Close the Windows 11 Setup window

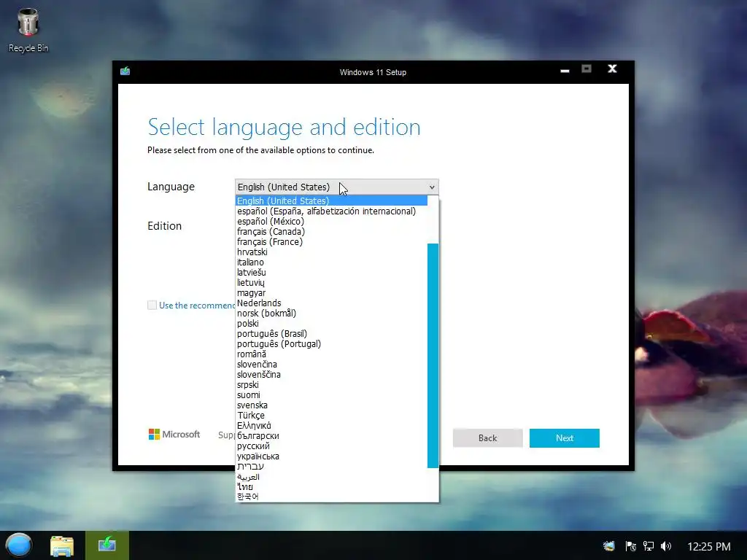coord(613,69)
